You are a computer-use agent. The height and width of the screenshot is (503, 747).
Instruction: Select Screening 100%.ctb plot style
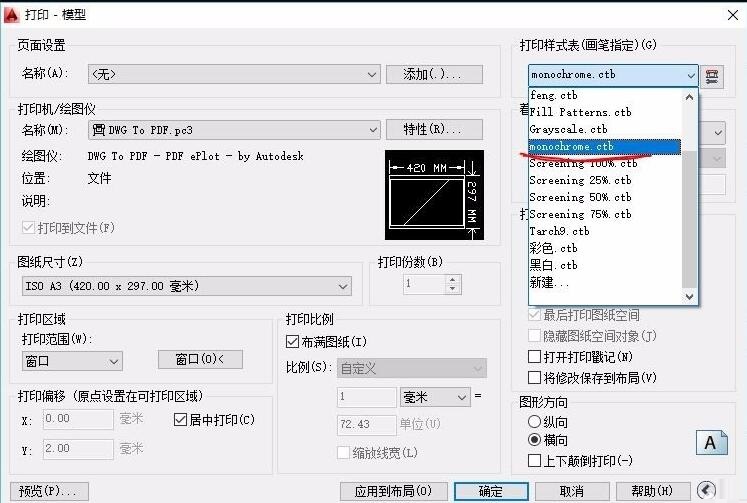pyautogui.click(x=605, y=163)
